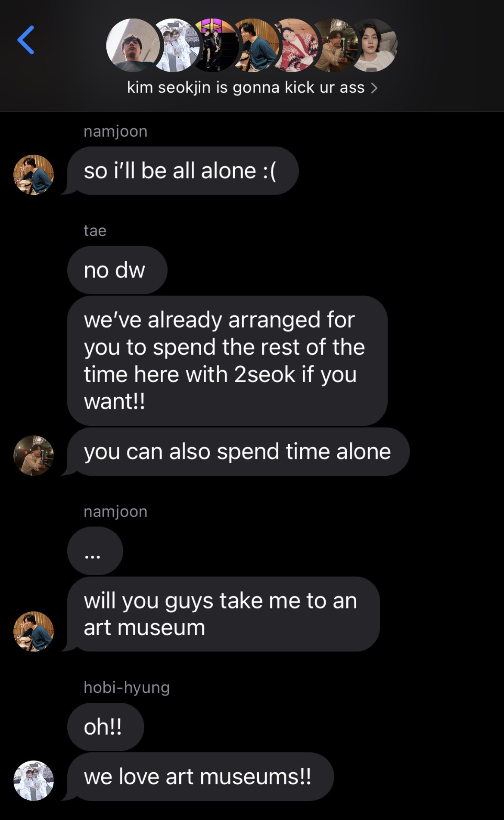
Task: Tap hobi-hyung's avatar beside 'we love art museums!!'
Action: (x=34, y=781)
